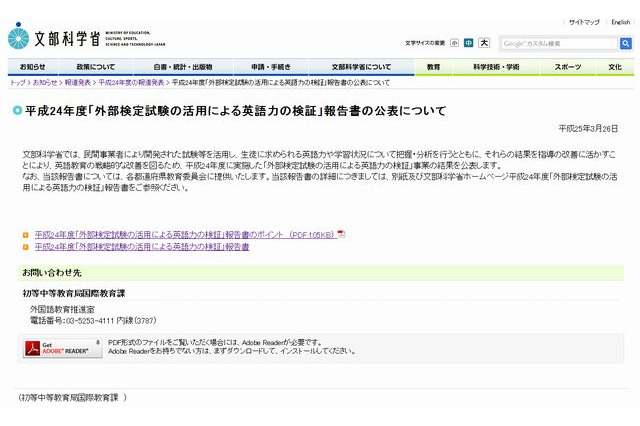The image size is (640, 426).
Task: Switch to the English site
Action: click(620, 22)
